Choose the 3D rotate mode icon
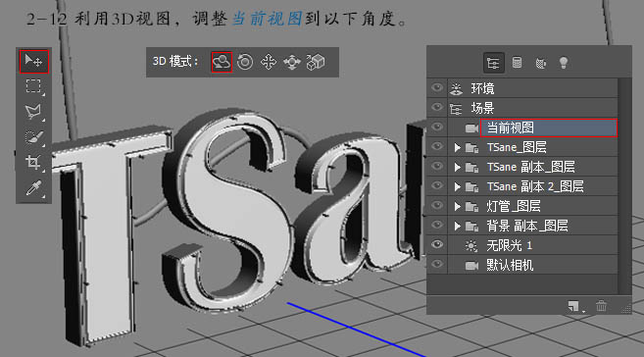 pos(222,62)
